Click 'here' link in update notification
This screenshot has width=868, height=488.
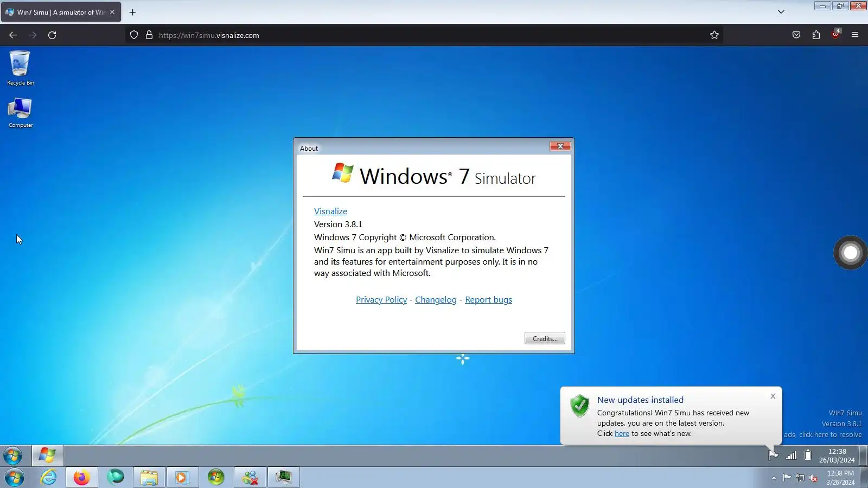click(622, 434)
